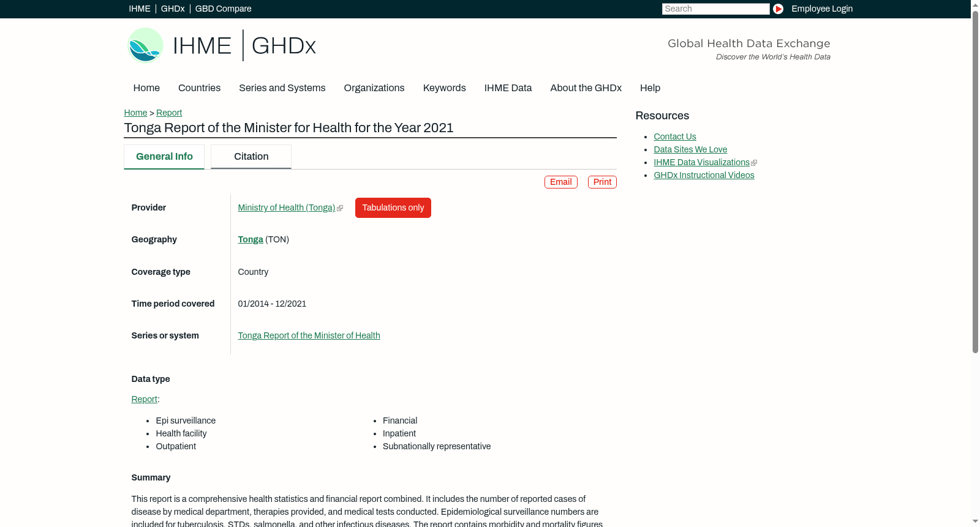Image resolution: width=980 pixels, height=527 pixels.
Task: Open the IHME Data menu
Action: (x=508, y=88)
